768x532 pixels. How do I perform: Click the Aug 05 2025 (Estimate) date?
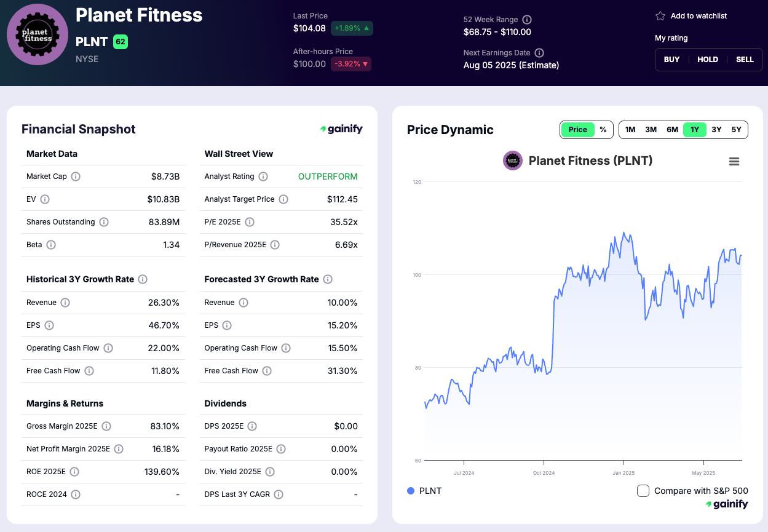tap(511, 65)
